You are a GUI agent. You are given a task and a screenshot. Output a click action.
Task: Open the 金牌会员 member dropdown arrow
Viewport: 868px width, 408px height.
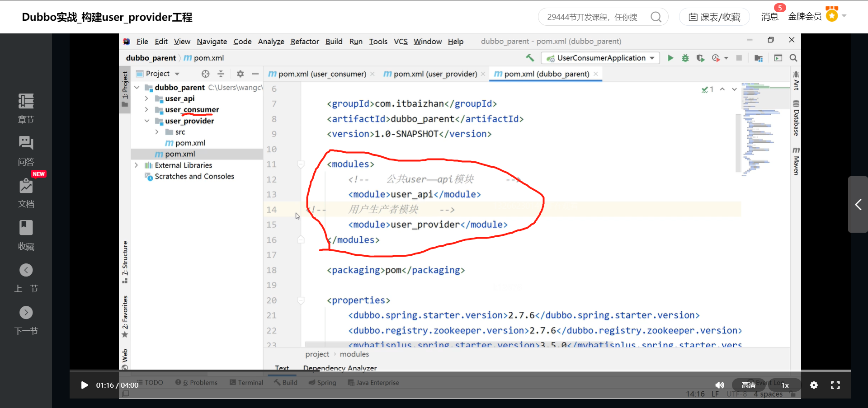tap(844, 16)
